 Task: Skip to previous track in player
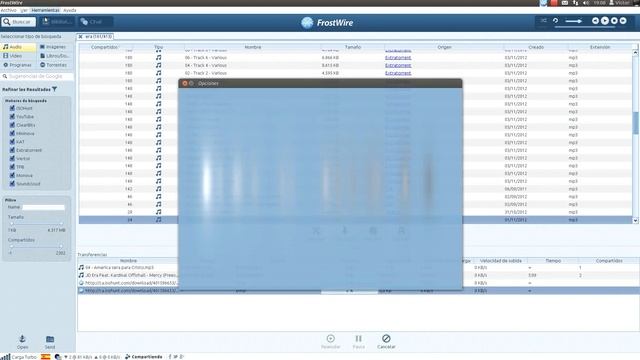pyautogui.click(x=596, y=20)
